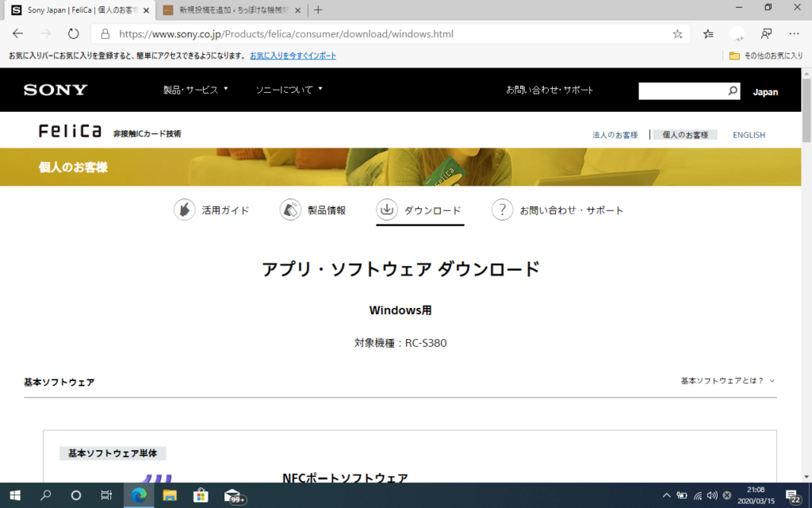Click the 活用ガイド hand icon
Image resolution: width=812 pixels, height=508 pixels.
coord(184,210)
